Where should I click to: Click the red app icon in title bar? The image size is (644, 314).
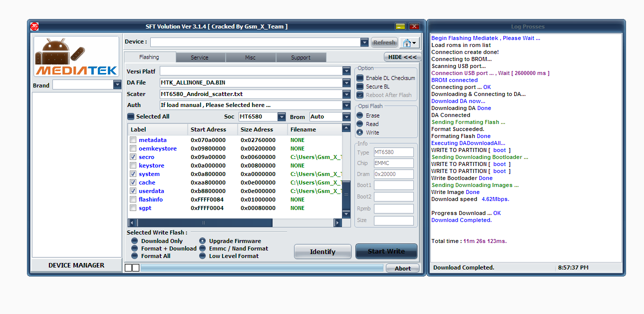pyautogui.click(x=34, y=26)
